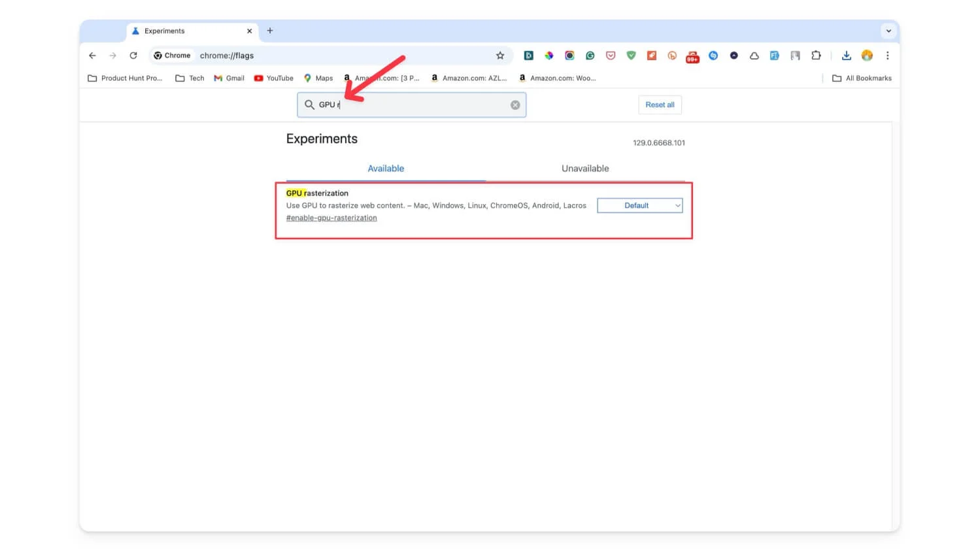Viewport: 980px width, 551px height.
Task: Click the Shazam extension icon
Action: point(713,56)
